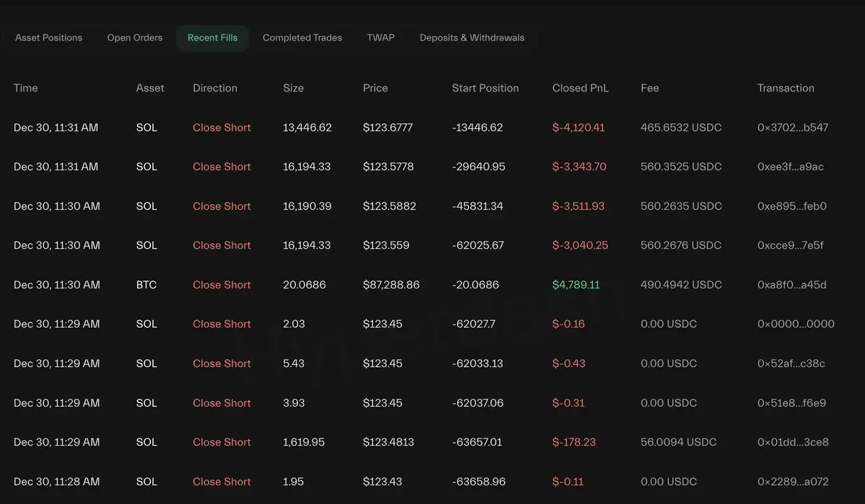
Task: Open the TWAP tab
Action: (381, 37)
